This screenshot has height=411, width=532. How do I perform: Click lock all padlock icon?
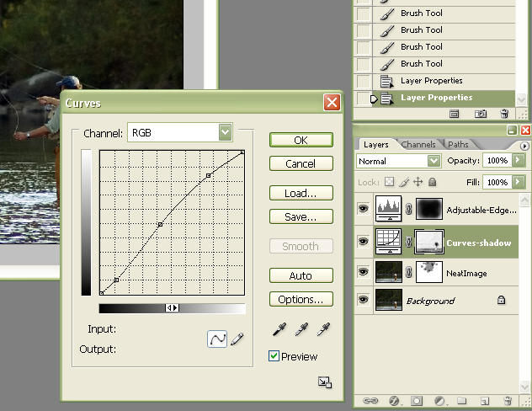click(432, 182)
